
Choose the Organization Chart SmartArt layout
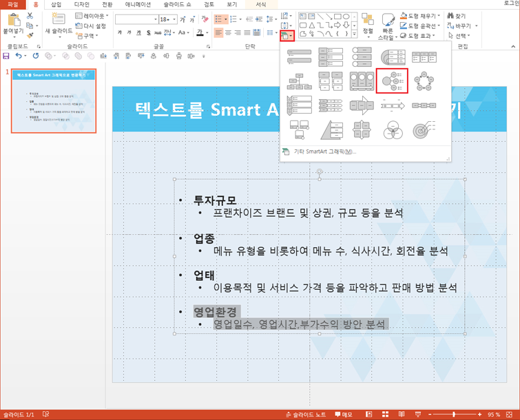tap(299, 81)
